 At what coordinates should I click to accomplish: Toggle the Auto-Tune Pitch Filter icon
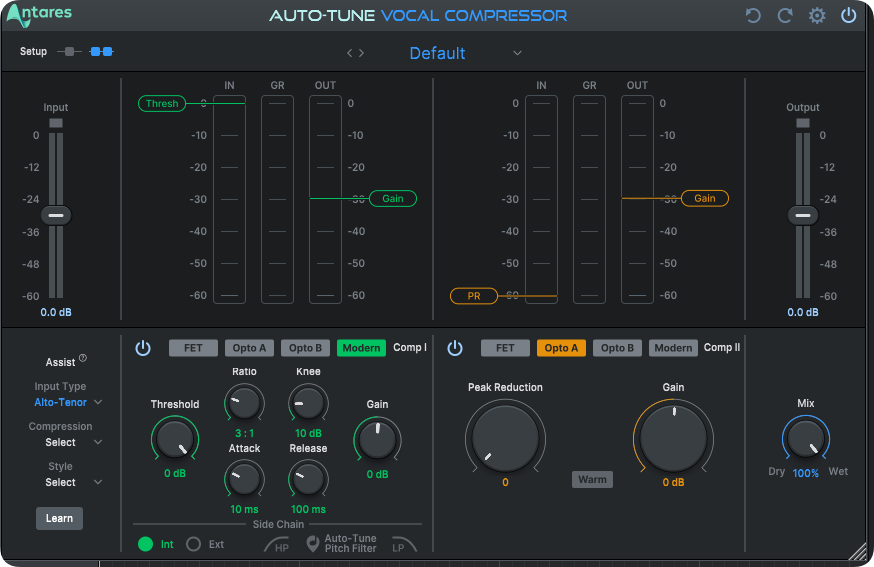313,544
